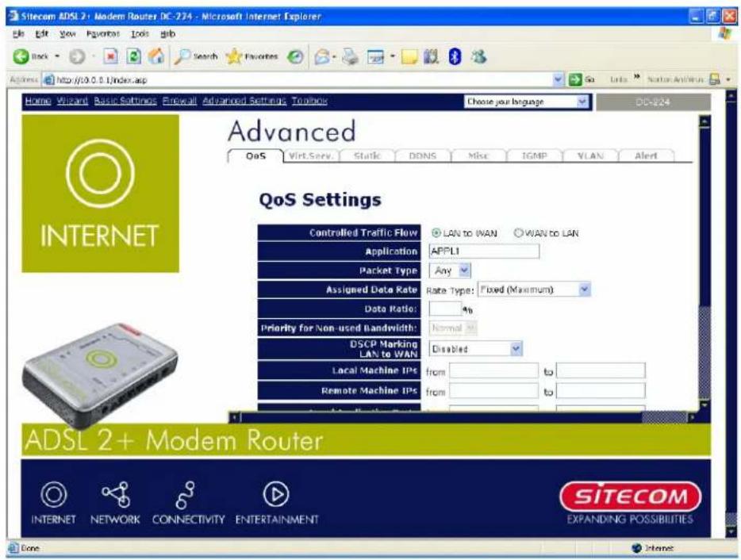This screenshot has width=741, height=560.
Task: Click the Print toolbar icon
Action: click(350, 56)
